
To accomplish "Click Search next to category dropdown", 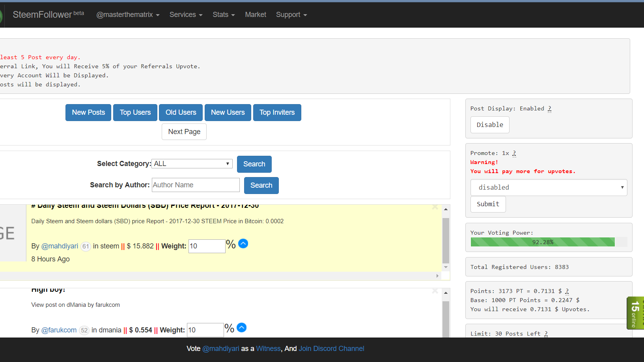I will (254, 164).
